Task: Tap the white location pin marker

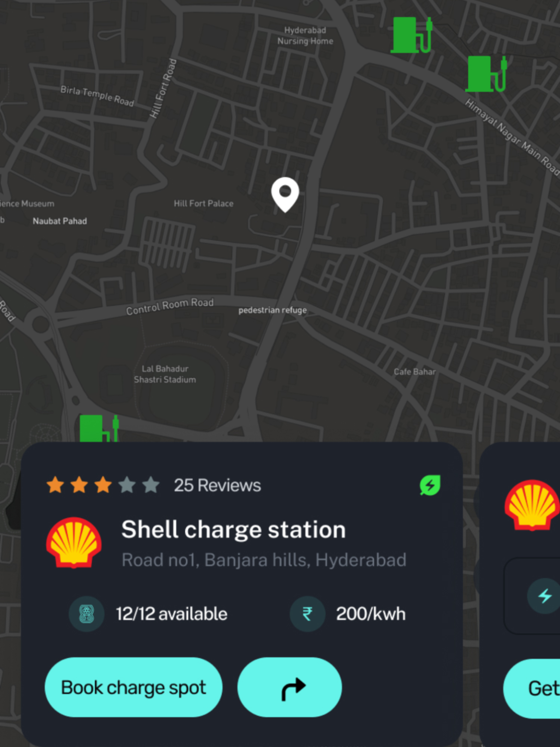Action: coord(285,194)
